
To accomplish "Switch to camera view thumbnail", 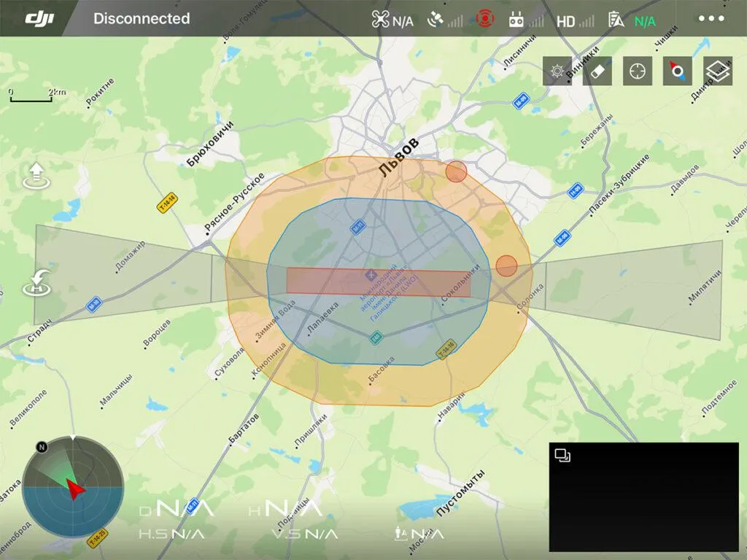I will [643, 497].
